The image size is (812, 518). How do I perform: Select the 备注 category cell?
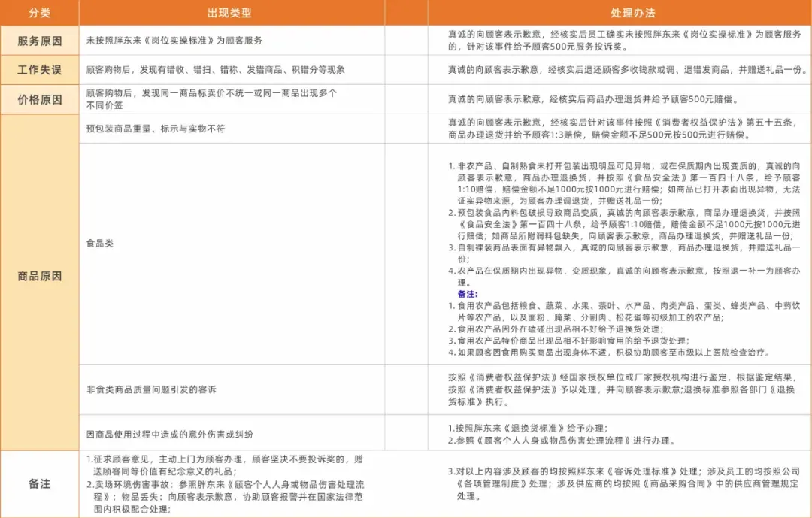click(x=39, y=484)
